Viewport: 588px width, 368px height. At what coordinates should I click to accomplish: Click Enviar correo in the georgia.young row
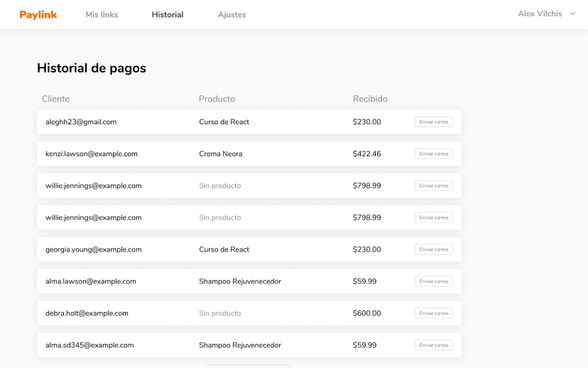point(434,249)
